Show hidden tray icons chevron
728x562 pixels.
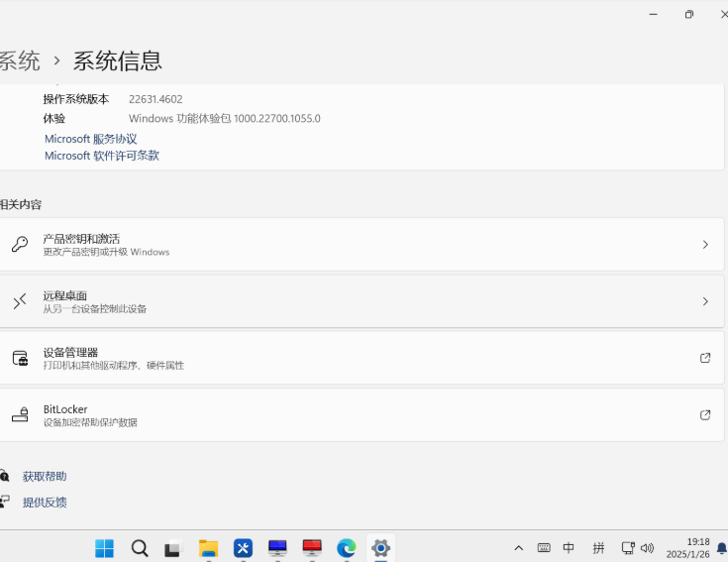point(519,548)
